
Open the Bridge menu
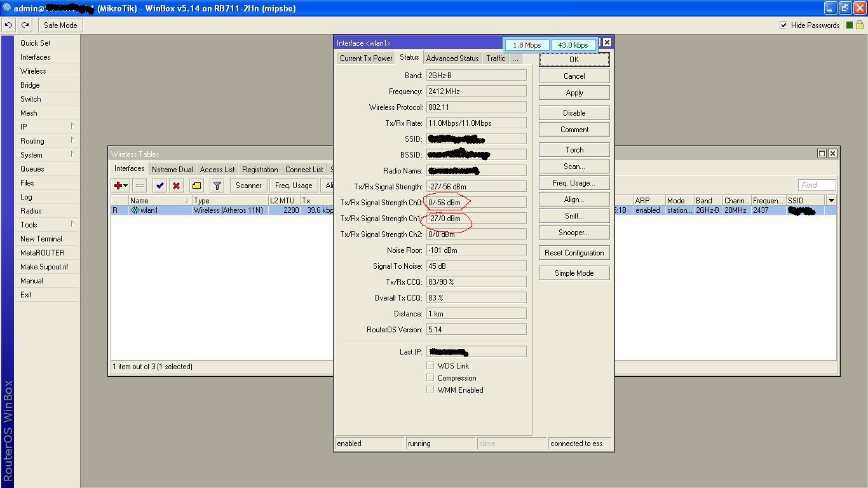30,85
